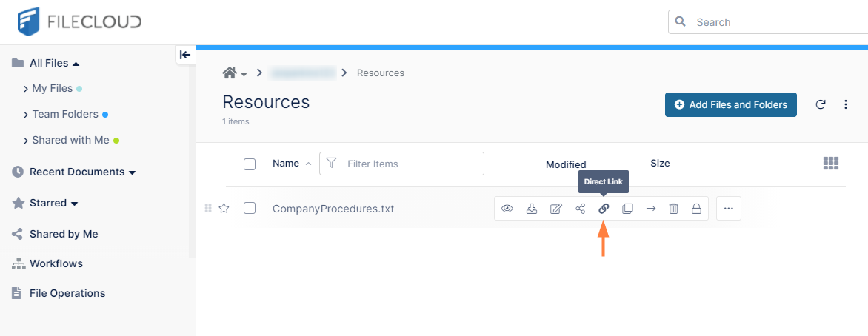Open Workflows in the sidebar

click(x=56, y=263)
